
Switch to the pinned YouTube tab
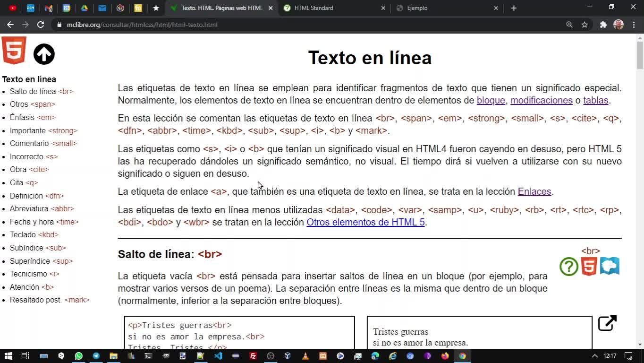coord(13,8)
